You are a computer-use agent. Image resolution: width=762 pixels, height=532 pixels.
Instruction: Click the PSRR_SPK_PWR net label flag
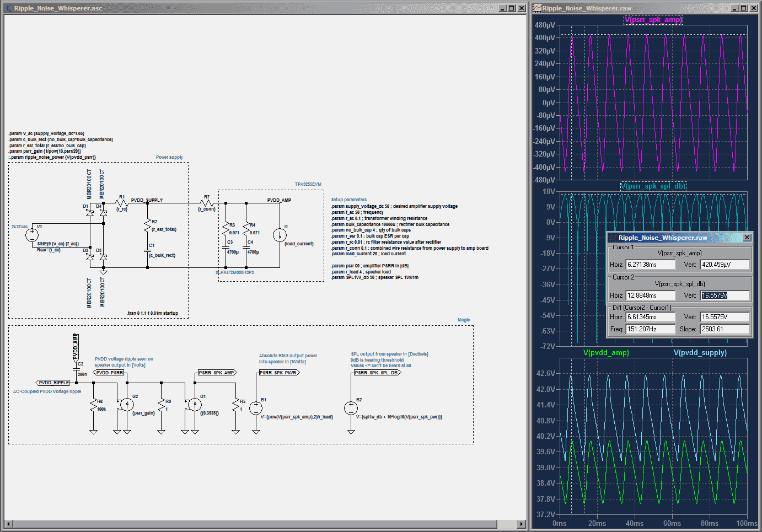coord(278,373)
